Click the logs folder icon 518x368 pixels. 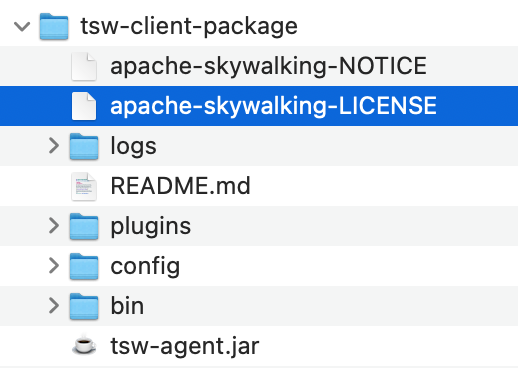(x=84, y=146)
